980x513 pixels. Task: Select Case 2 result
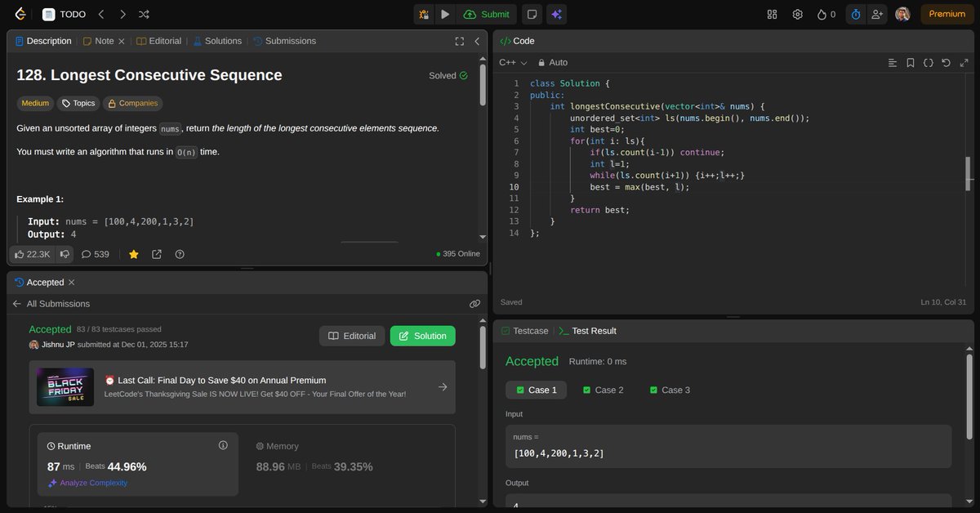coord(603,390)
